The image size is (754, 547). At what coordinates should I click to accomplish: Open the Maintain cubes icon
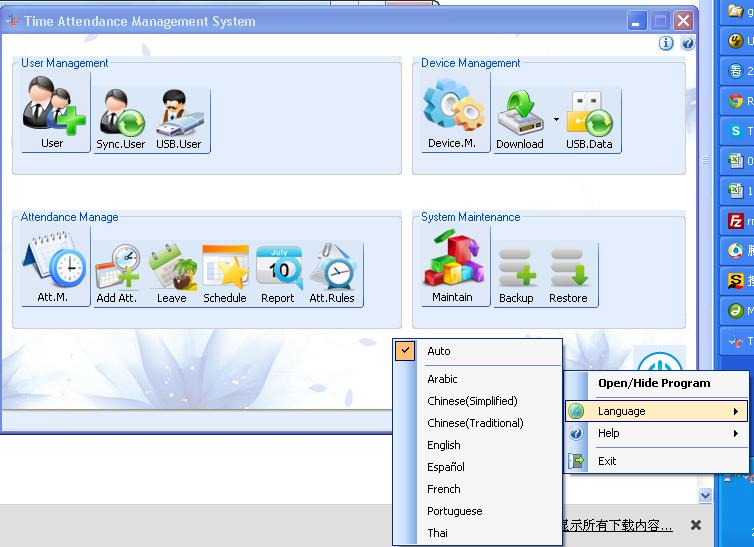tap(453, 266)
